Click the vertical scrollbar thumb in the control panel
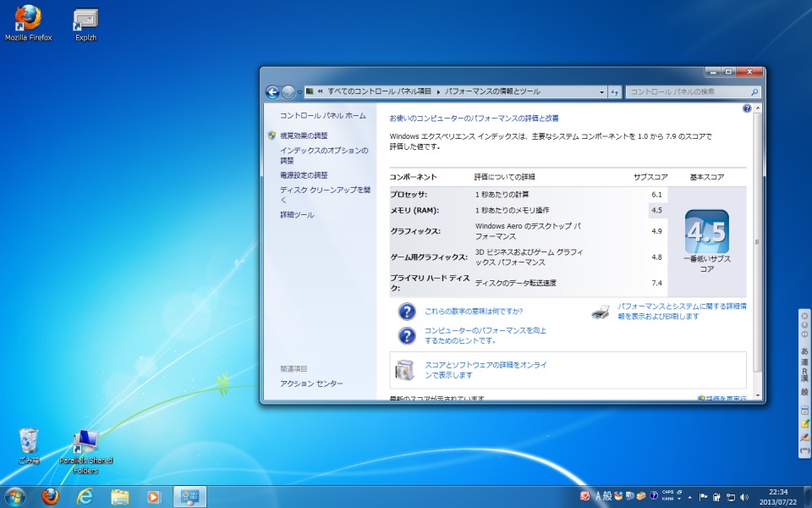The width and height of the screenshot is (812, 508). click(758, 241)
